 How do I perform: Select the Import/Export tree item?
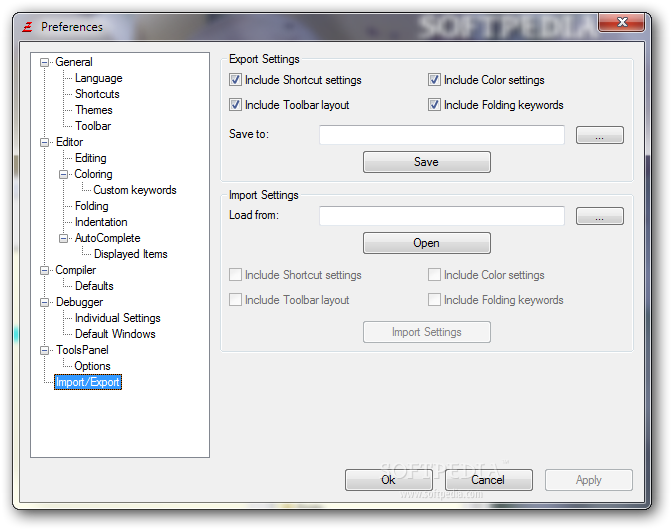tap(88, 382)
